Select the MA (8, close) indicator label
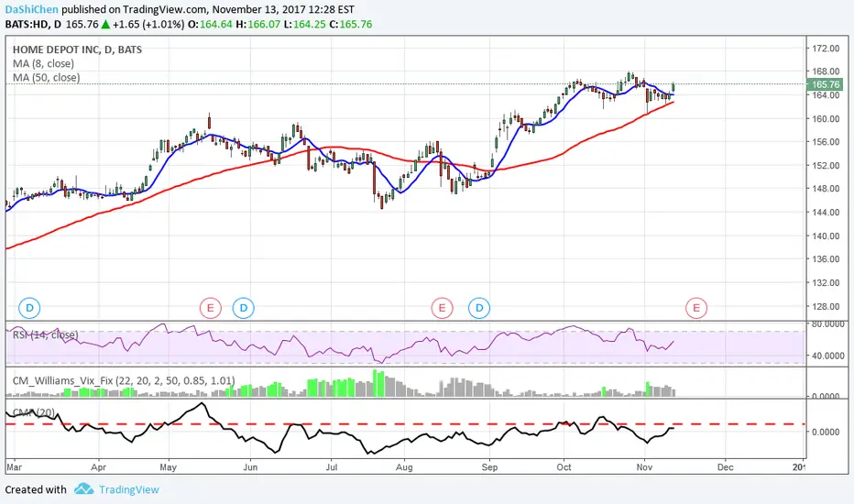This screenshot has height=504, width=854. [44, 64]
